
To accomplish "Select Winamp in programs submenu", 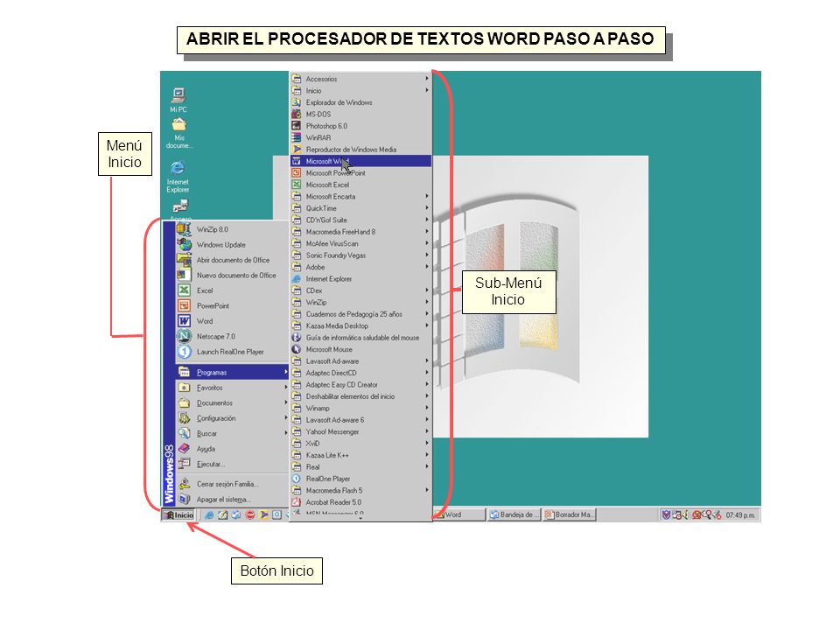I will click(361, 409).
